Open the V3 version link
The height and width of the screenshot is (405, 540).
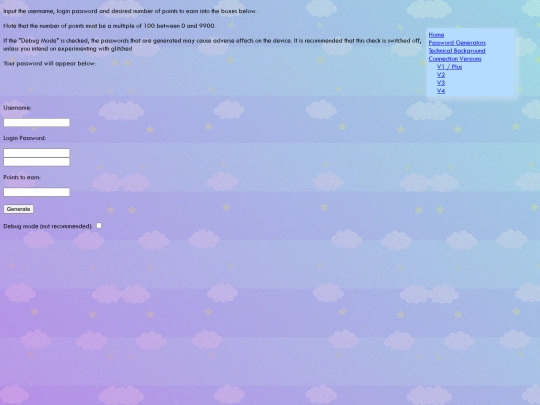pos(441,83)
